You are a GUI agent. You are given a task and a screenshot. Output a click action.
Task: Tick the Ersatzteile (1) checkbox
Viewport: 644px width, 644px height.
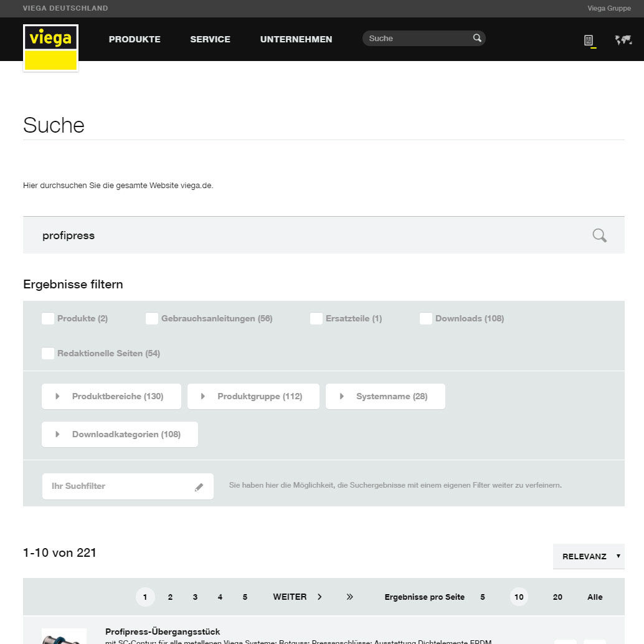pos(316,318)
